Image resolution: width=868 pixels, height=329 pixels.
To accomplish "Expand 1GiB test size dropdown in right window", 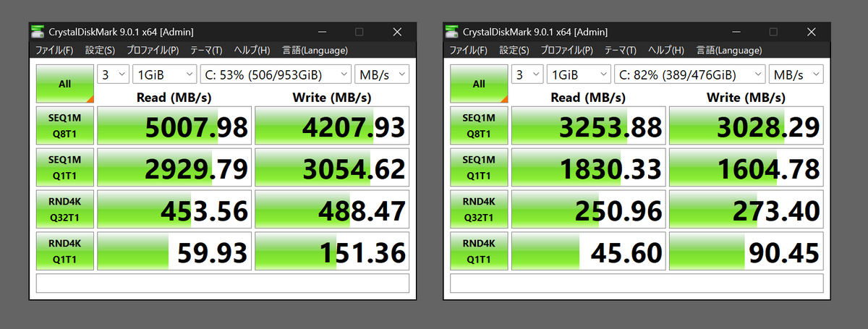I will coord(579,74).
